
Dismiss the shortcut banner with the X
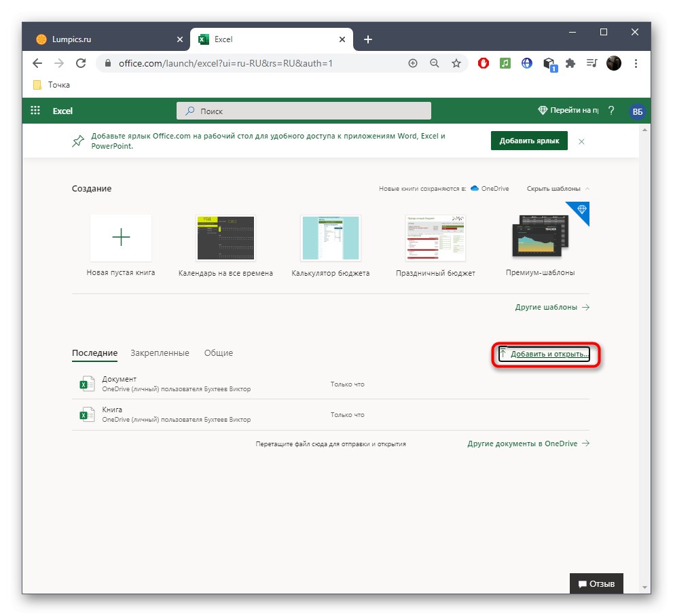581,141
